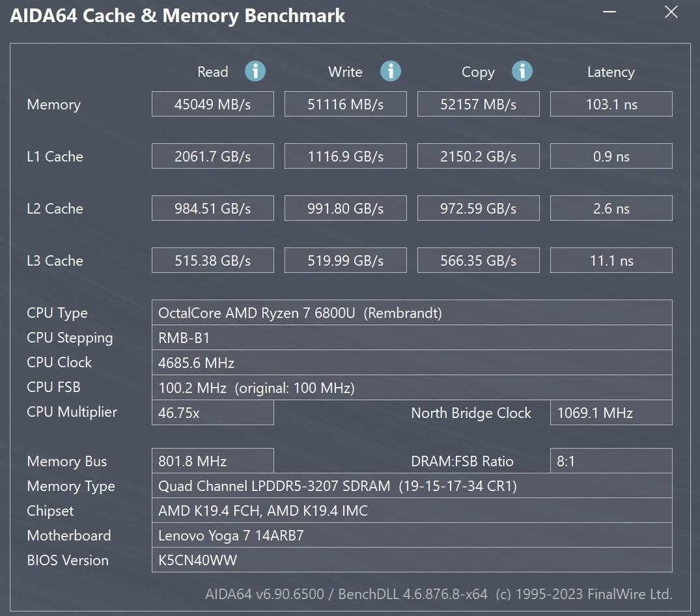The image size is (700, 616).
Task: Click the L3 Cache Latency 11.1 ns box
Action: 611,260
